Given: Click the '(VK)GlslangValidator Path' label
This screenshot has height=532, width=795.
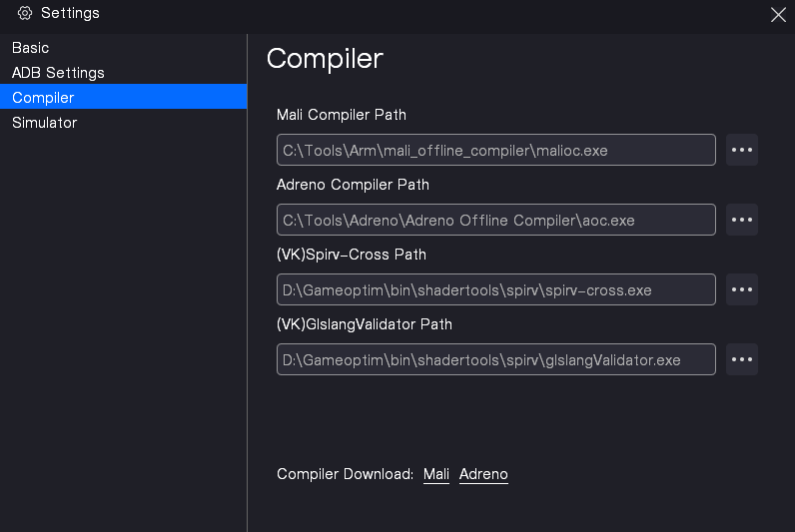Looking at the screenshot, I should coord(364,324).
